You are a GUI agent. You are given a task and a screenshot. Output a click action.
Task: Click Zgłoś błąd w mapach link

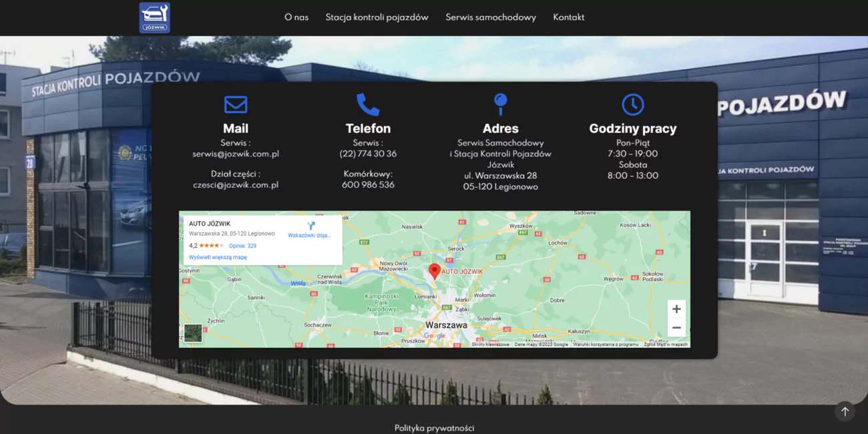coord(666,345)
